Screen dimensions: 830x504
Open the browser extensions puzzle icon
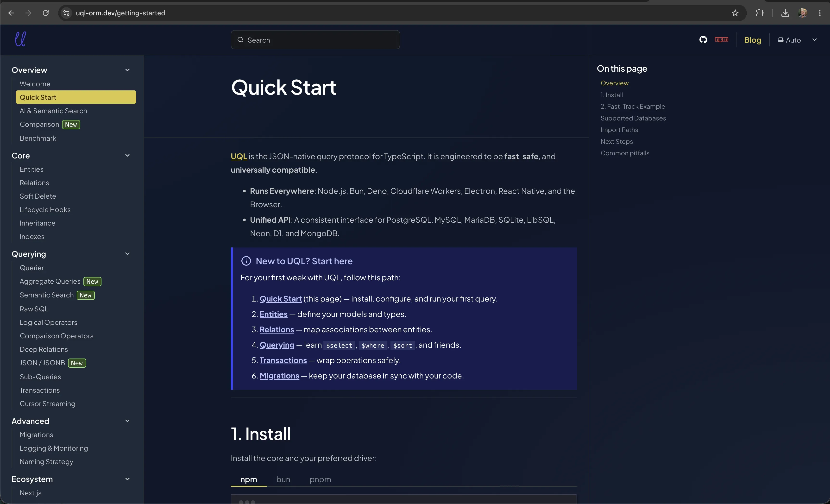pyautogui.click(x=759, y=13)
